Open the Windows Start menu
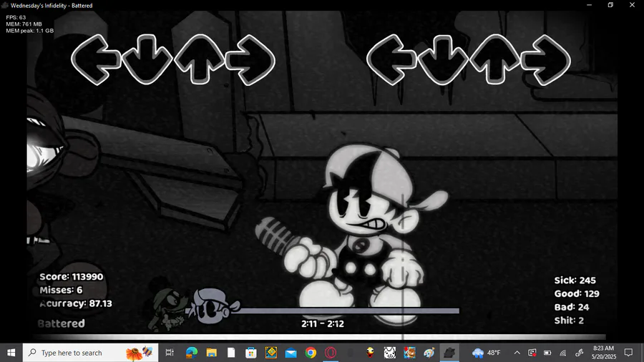The image size is (644, 362). 11,353
